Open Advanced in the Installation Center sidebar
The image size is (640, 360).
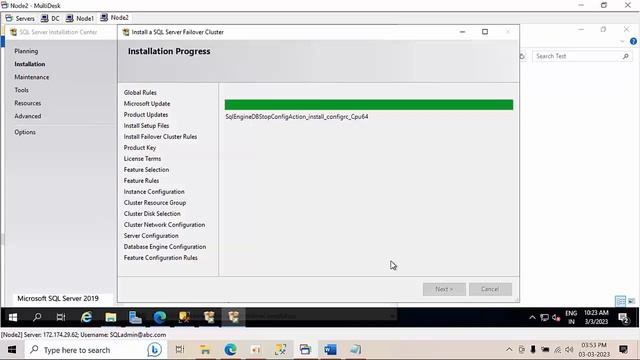(28, 116)
